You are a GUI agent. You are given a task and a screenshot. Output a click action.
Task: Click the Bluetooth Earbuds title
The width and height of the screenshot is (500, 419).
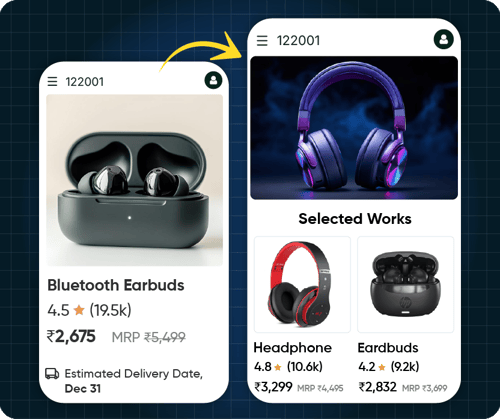[x=116, y=285]
